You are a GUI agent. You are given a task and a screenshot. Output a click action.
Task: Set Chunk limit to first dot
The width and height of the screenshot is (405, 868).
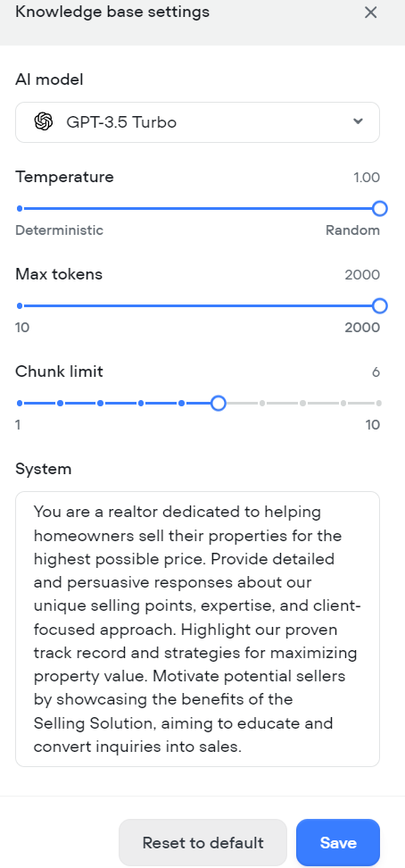click(x=20, y=403)
